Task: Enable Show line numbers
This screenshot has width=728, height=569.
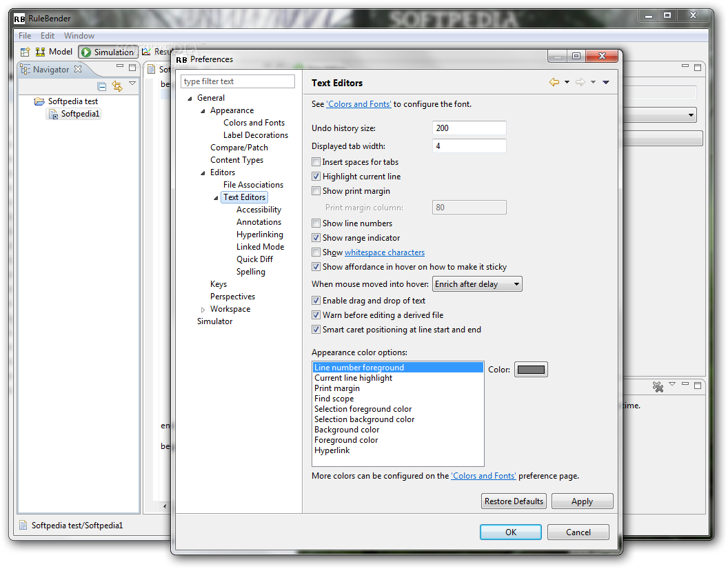Action: (316, 223)
